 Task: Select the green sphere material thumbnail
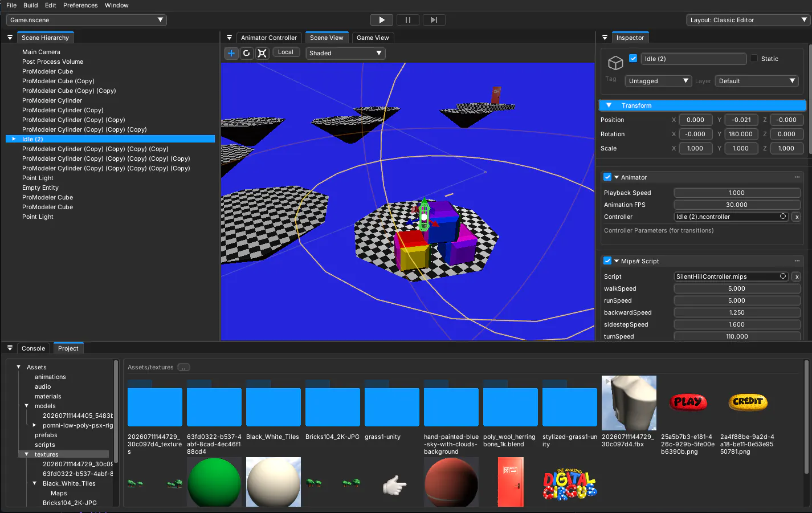coord(214,483)
